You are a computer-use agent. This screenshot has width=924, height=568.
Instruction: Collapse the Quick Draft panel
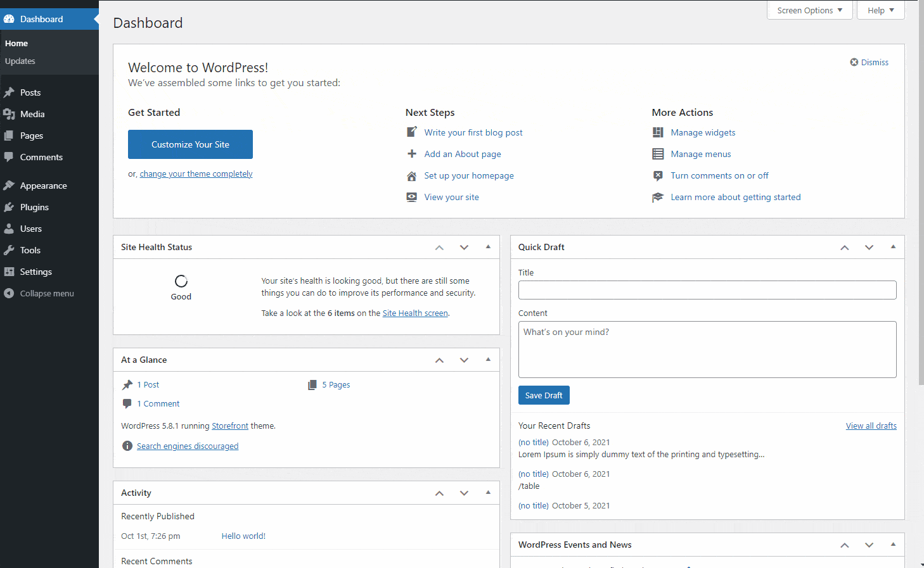click(x=893, y=247)
